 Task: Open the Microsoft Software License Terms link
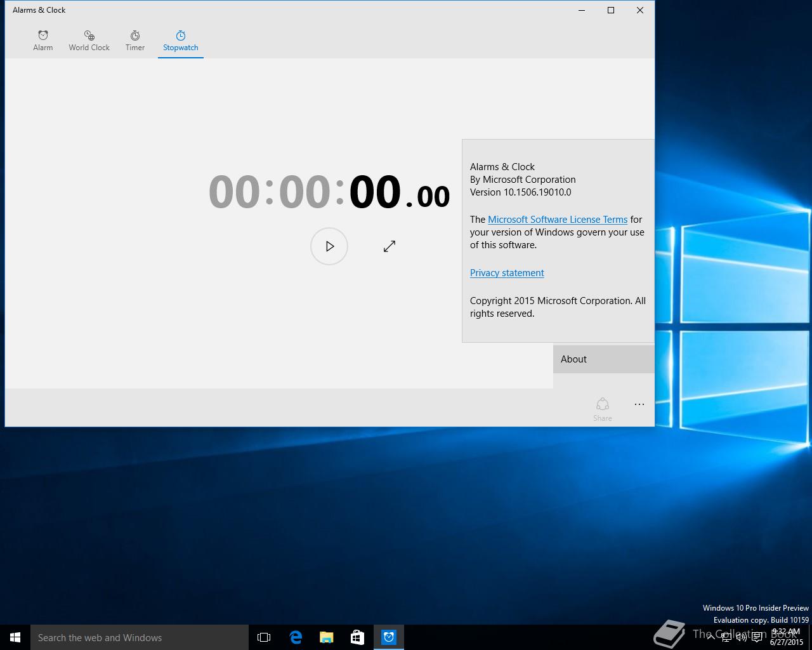click(x=558, y=220)
